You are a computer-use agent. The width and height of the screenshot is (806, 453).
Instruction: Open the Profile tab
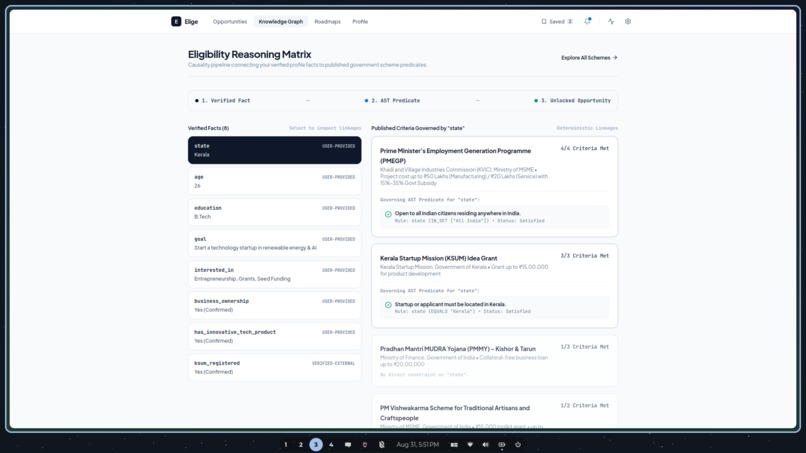point(360,22)
